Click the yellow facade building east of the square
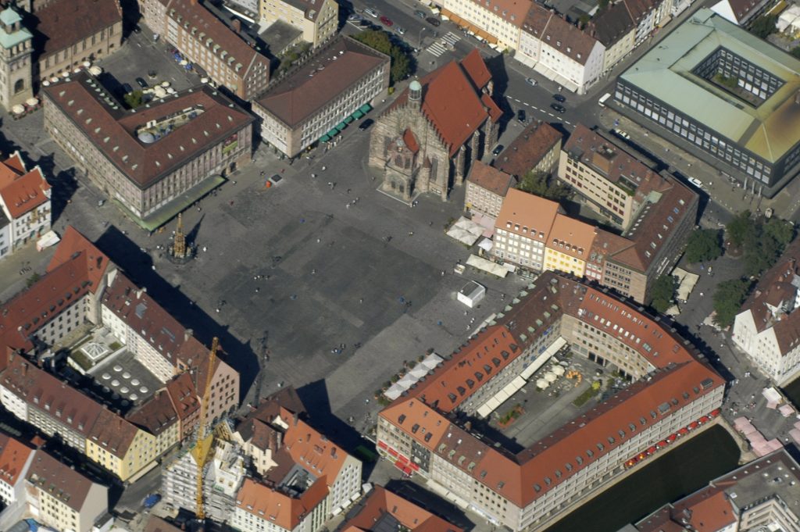 coord(568,248)
